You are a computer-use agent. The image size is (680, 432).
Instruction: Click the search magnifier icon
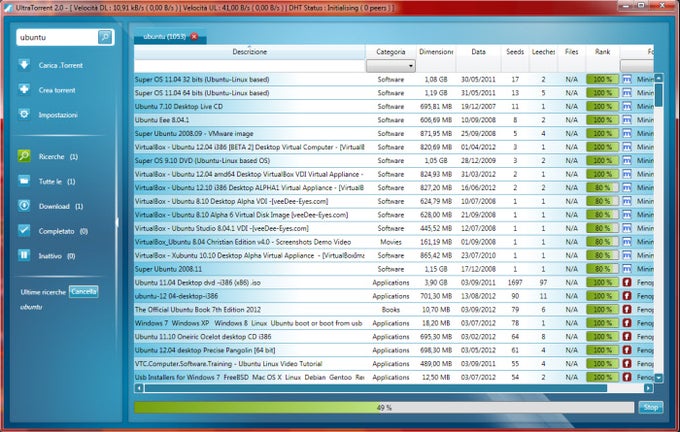[105, 37]
